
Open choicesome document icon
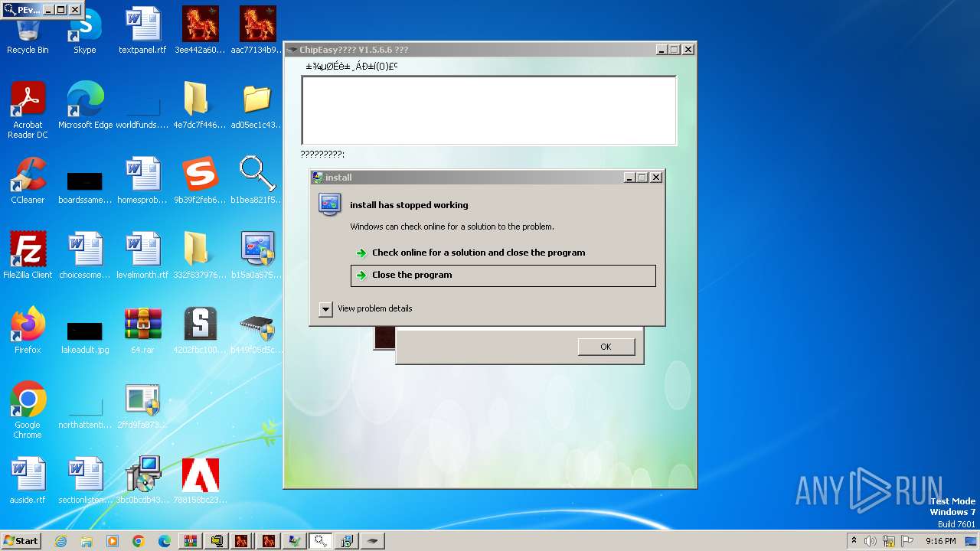(x=85, y=256)
